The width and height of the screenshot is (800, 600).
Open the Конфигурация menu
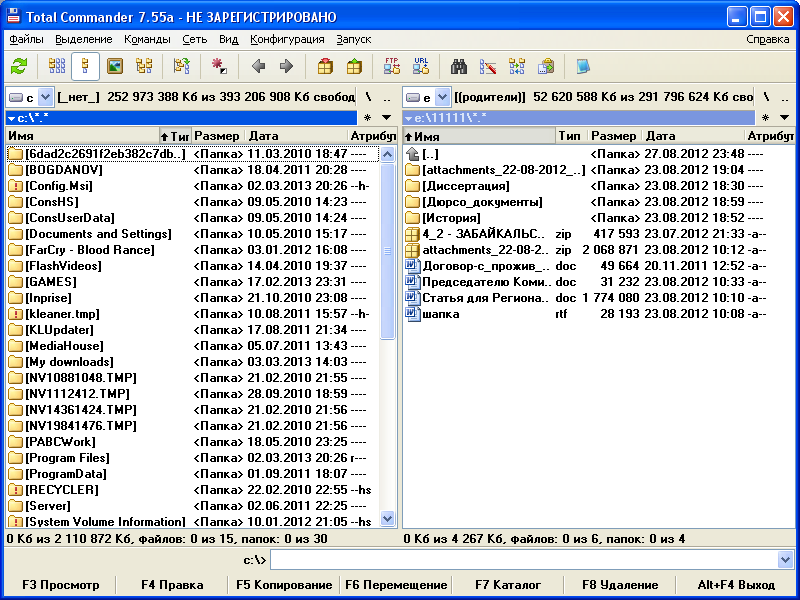(287, 39)
